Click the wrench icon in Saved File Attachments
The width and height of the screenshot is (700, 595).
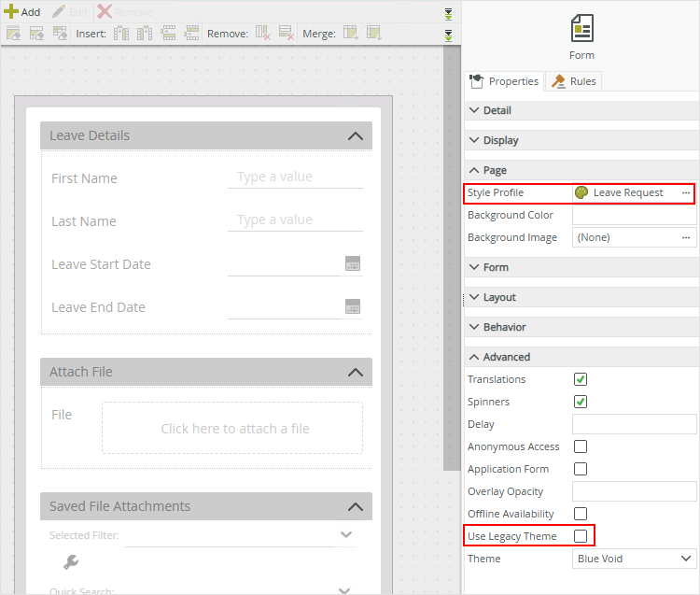(x=71, y=561)
